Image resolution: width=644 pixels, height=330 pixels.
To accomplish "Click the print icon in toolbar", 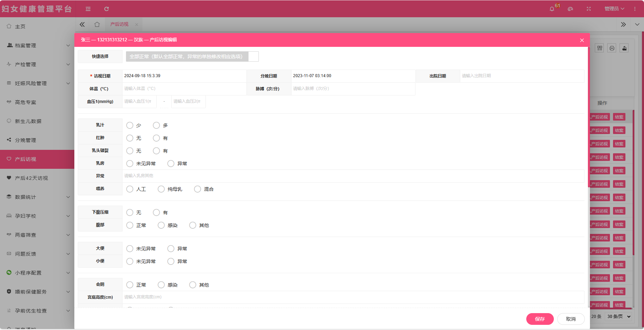I will (x=612, y=48).
